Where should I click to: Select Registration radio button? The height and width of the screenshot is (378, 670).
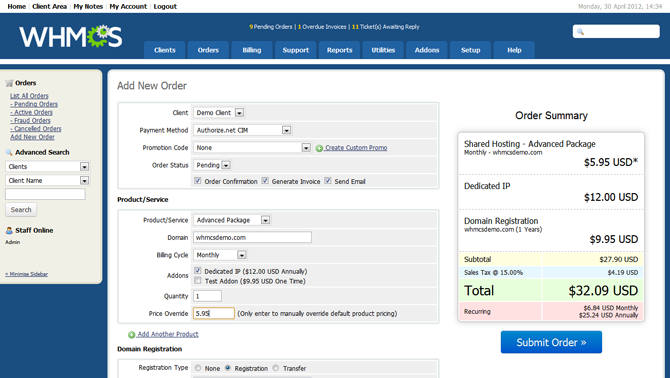[228, 368]
